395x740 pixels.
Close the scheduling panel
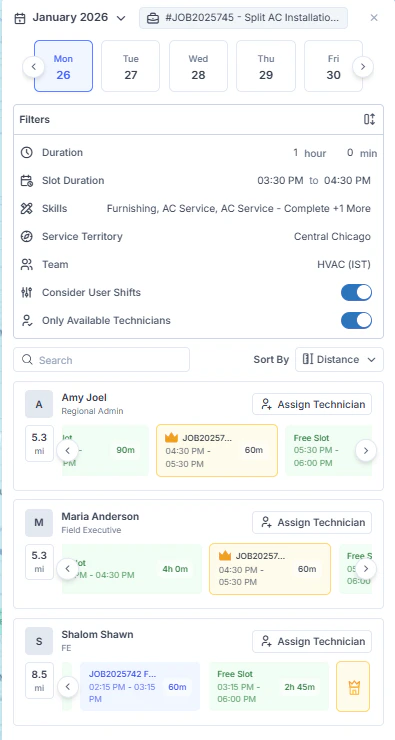pyautogui.click(x=374, y=18)
